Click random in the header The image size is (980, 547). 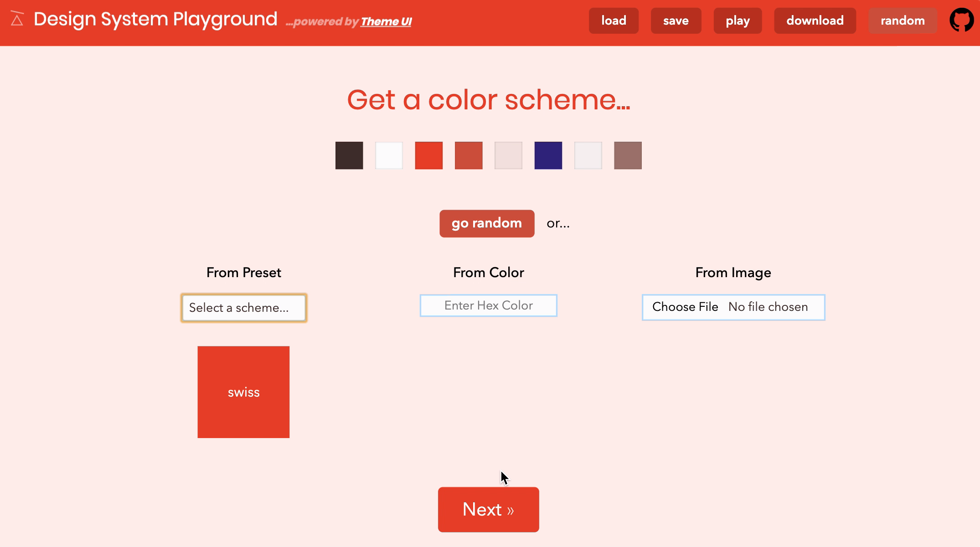point(902,21)
